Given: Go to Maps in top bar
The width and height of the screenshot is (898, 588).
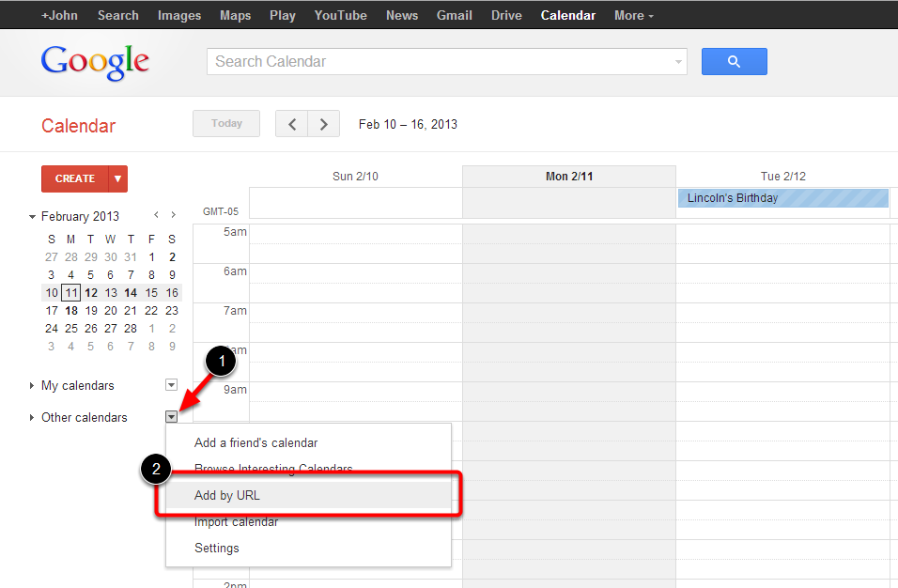Looking at the screenshot, I should pos(236,15).
